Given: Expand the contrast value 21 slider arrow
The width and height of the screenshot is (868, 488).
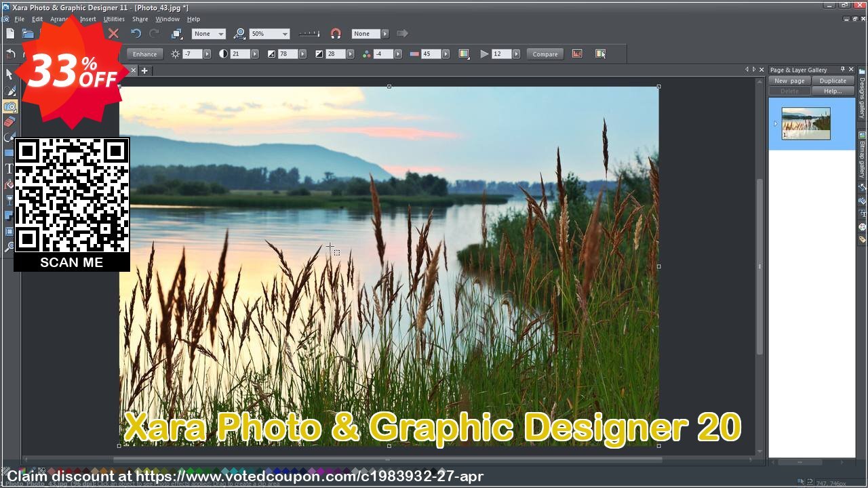Looking at the screenshot, I should pos(255,54).
